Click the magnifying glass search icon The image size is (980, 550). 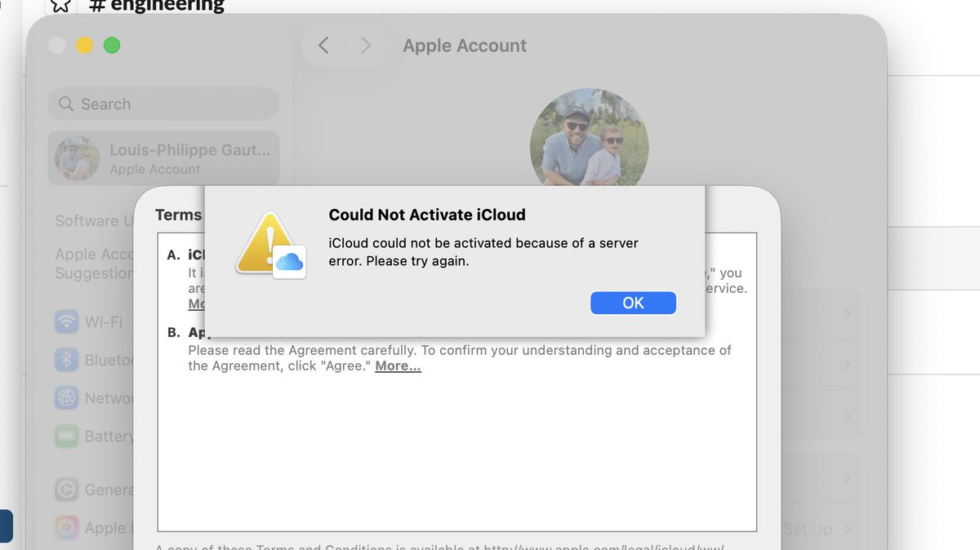[66, 104]
